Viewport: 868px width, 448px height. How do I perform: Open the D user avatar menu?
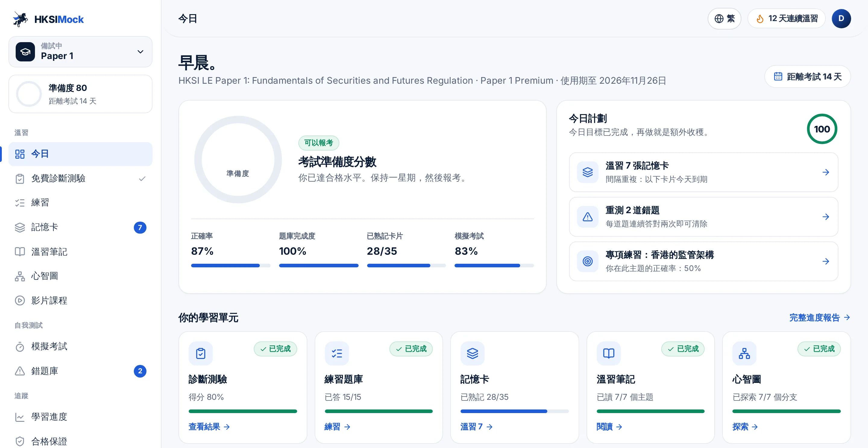[841, 18]
